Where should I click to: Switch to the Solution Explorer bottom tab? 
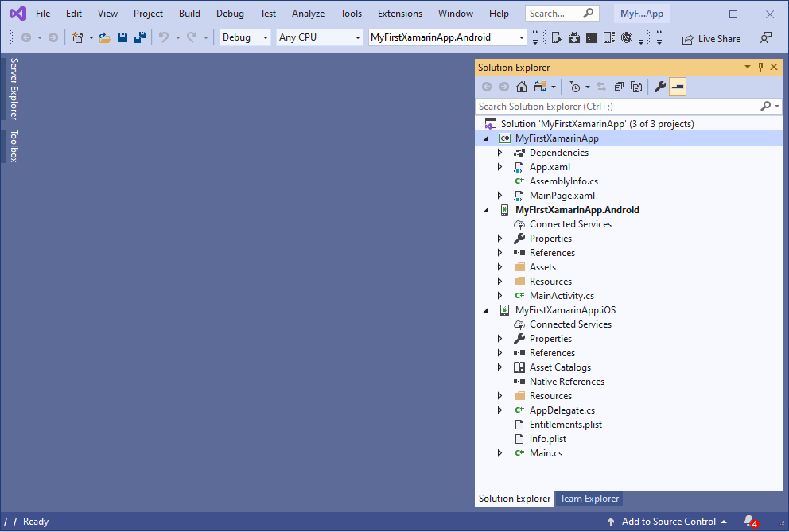click(515, 499)
